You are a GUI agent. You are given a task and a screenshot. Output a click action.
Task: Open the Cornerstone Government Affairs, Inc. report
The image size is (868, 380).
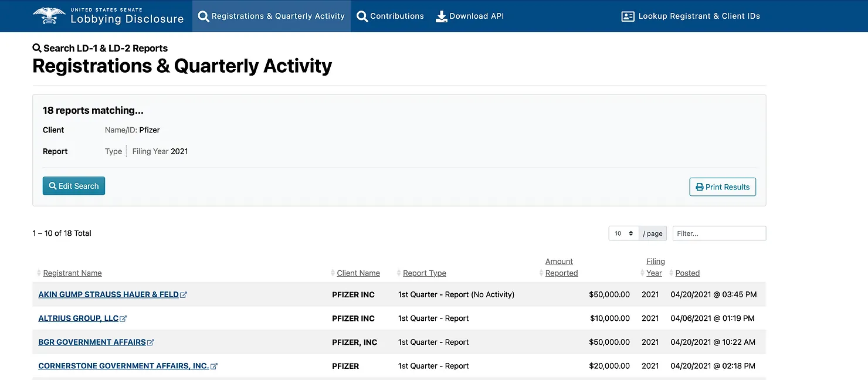(x=124, y=366)
